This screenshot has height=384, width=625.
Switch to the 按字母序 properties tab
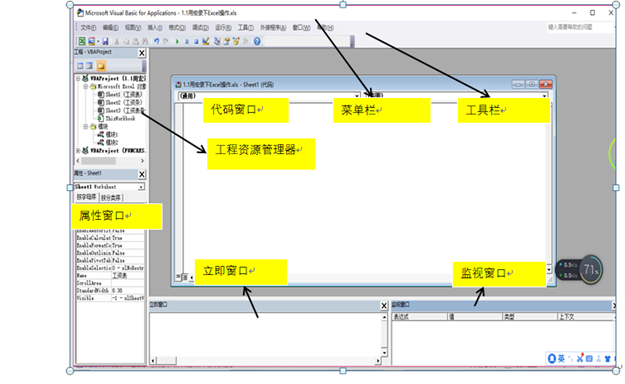click(86, 197)
